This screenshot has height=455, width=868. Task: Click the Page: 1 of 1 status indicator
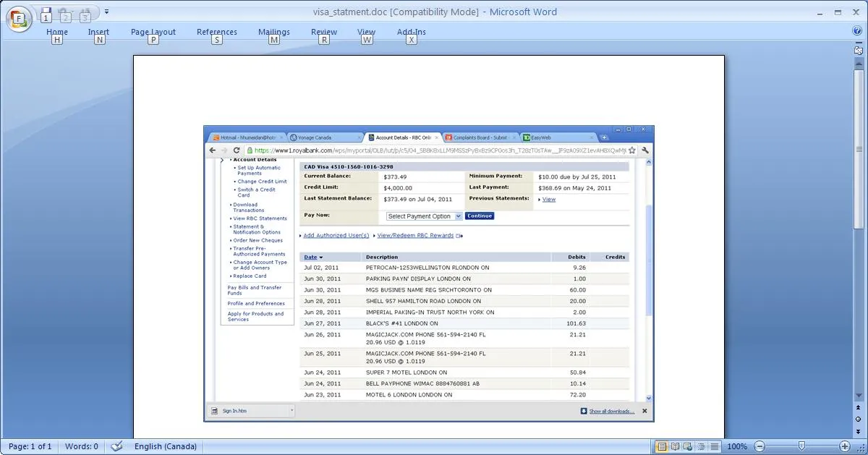pyautogui.click(x=30, y=446)
